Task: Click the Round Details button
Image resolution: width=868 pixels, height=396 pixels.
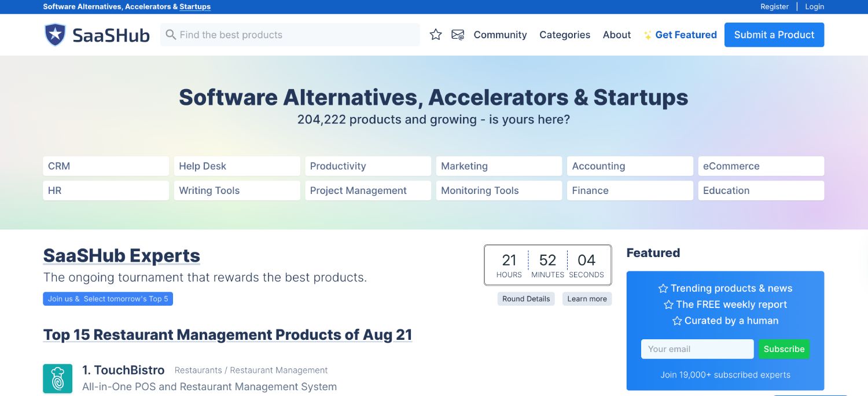Action: 526,299
